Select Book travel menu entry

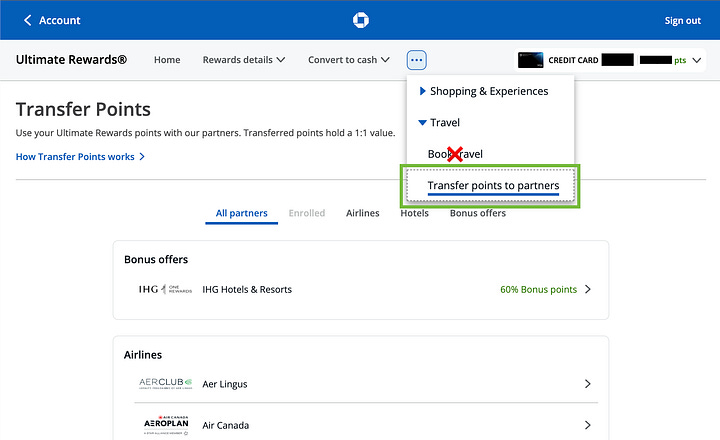click(455, 154)
